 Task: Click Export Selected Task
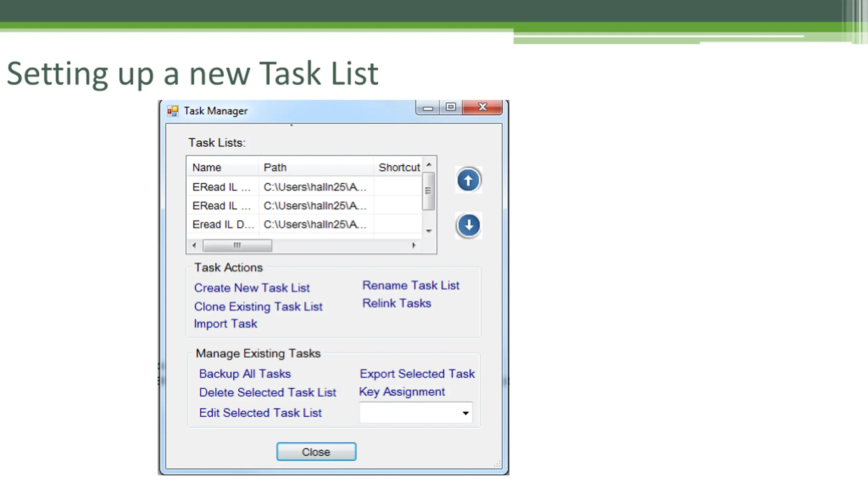(417, 374)
